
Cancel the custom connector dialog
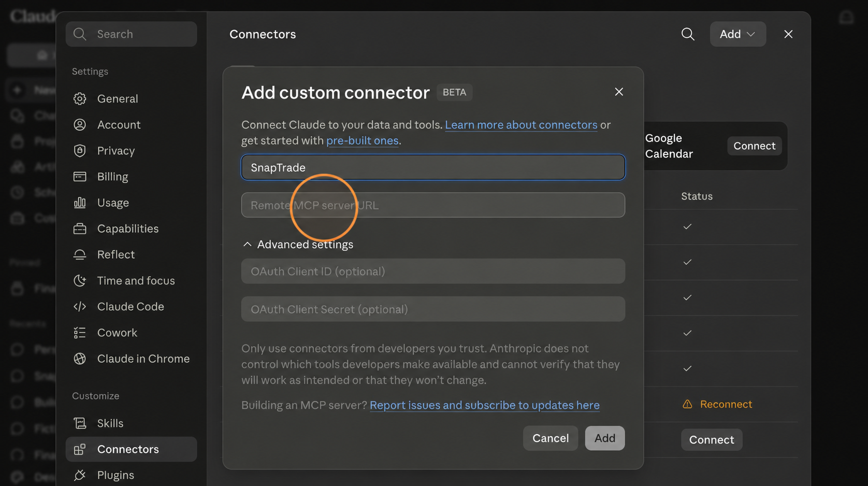coord(551,438)
